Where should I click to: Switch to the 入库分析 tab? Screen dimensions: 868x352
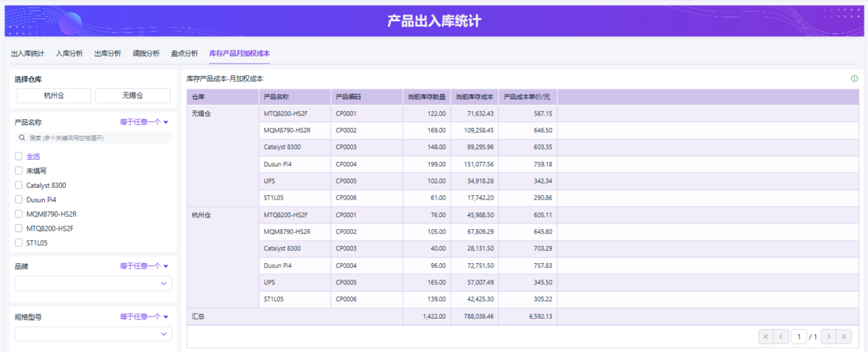click(69, 53)
